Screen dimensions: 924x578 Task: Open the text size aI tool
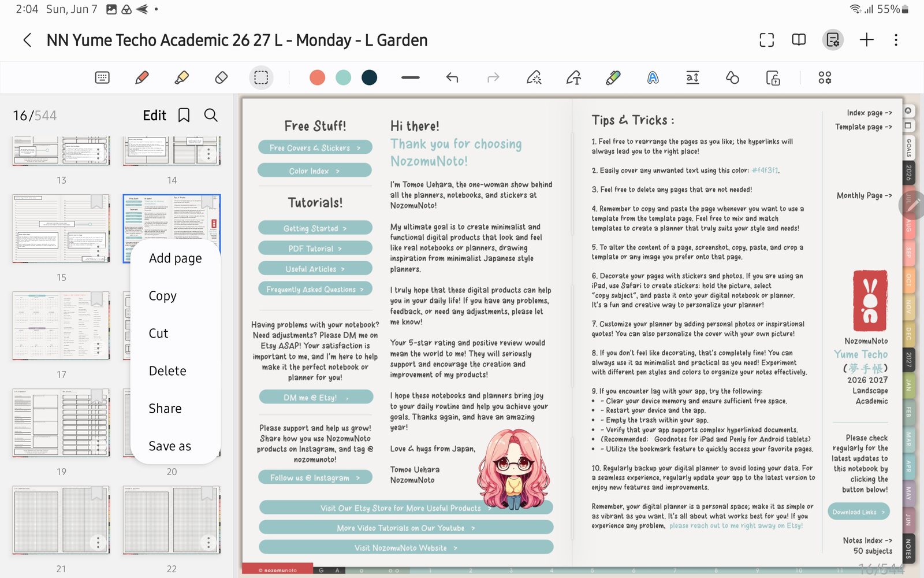pos(692,77)
